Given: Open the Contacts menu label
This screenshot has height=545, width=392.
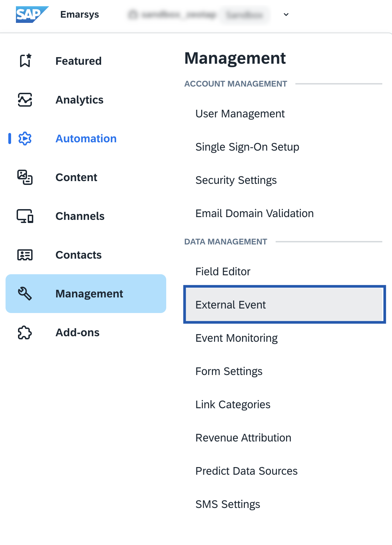Looking at the screenshot, I should click(x=79, y=255).
